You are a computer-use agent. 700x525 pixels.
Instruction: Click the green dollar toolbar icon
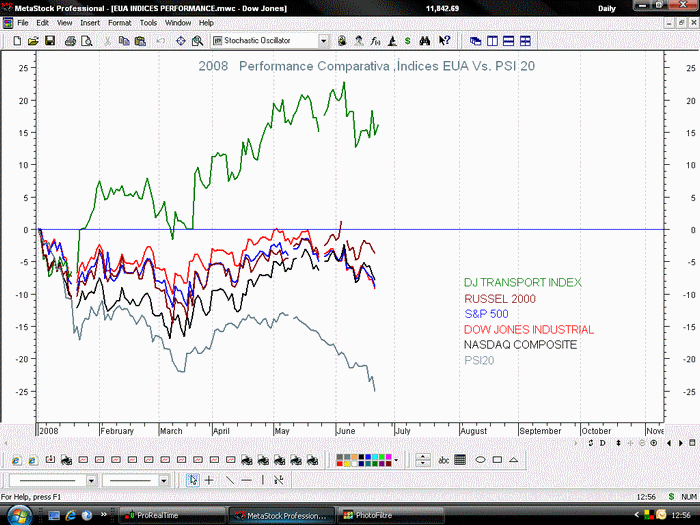click(x=408, y=41)
